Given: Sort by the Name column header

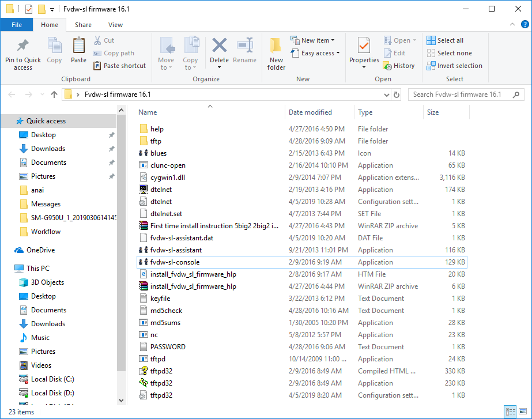Looking at the screenshot, I should pyautogui.click(x=148, y=112).
